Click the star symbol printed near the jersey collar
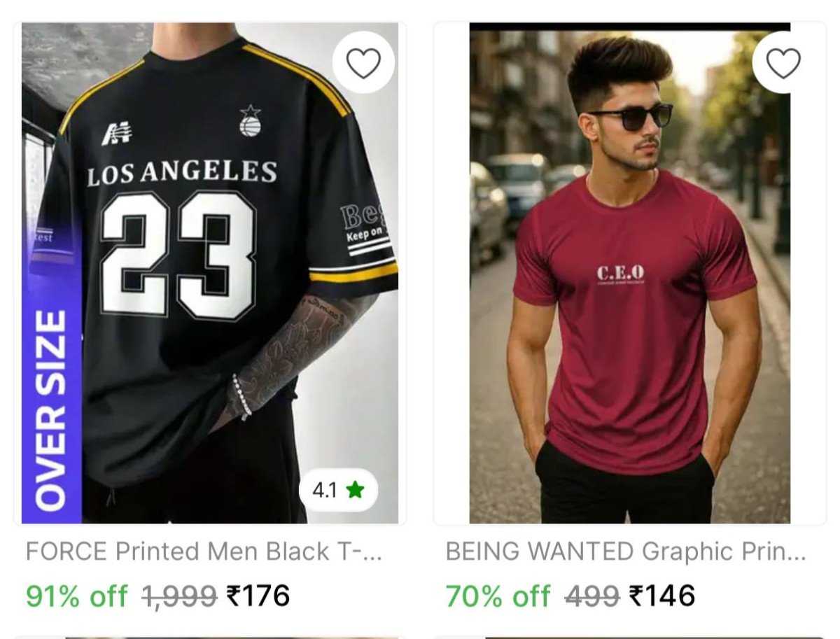Screen dimensions: 840x639 click(250, 111)
